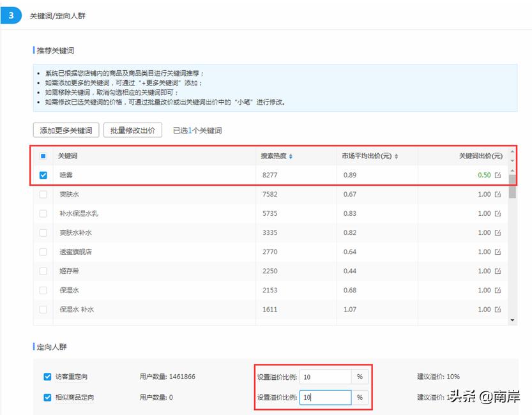
Task: Check the 透蜜旗舰店 keyword checkbox
Action: coord(43,252)
